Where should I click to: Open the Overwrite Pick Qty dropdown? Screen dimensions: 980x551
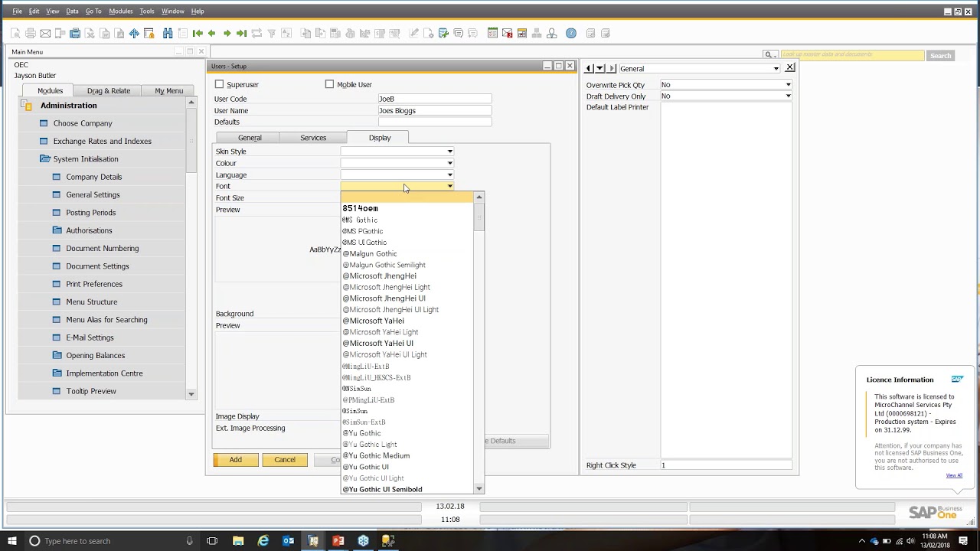(788, 85)
